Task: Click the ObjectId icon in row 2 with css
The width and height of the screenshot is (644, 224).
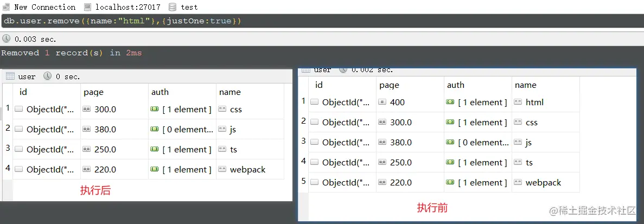Action: pos(314,122)
